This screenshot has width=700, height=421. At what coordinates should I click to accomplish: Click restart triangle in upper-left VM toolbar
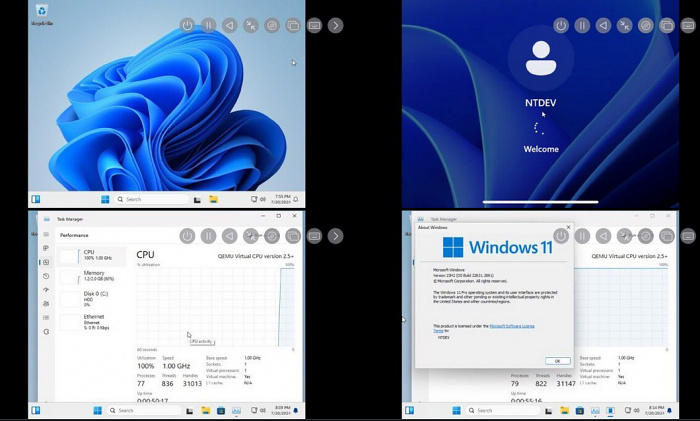229,25
